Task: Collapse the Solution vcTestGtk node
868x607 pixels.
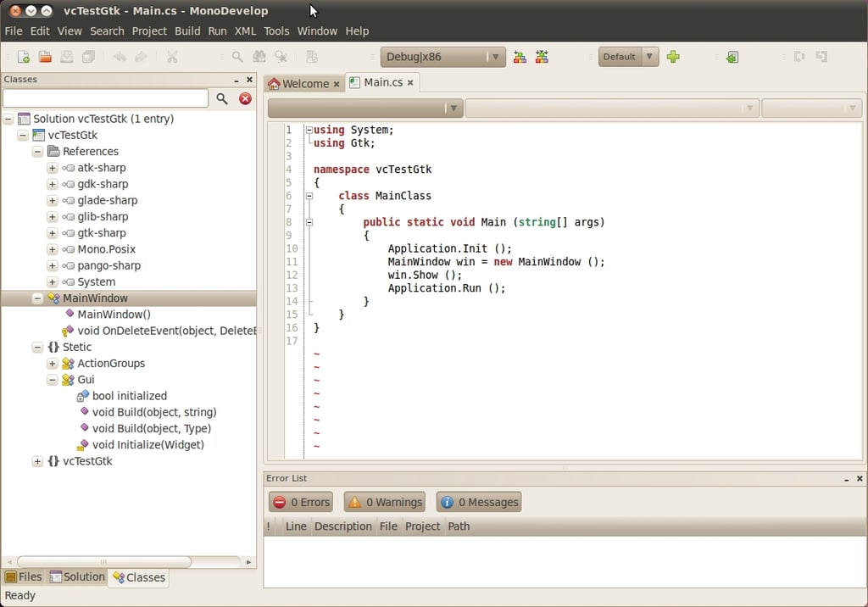Action: pyautogui.click(x=8, y=119)
